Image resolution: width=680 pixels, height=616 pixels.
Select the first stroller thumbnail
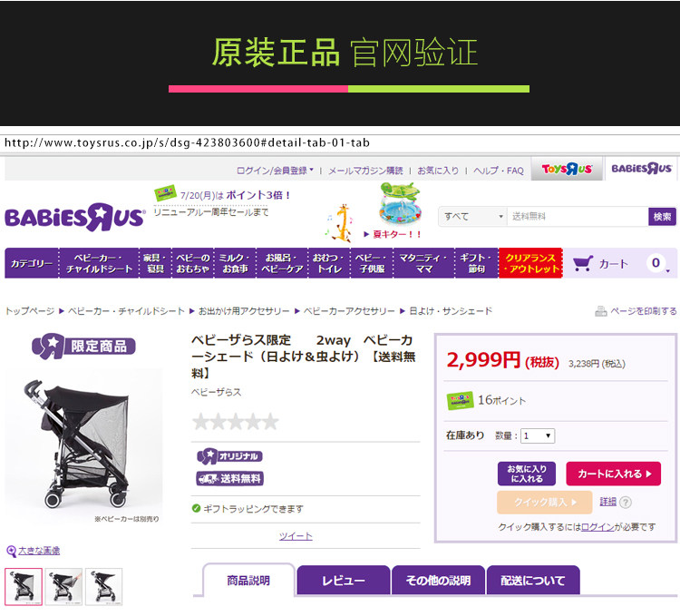24,586
